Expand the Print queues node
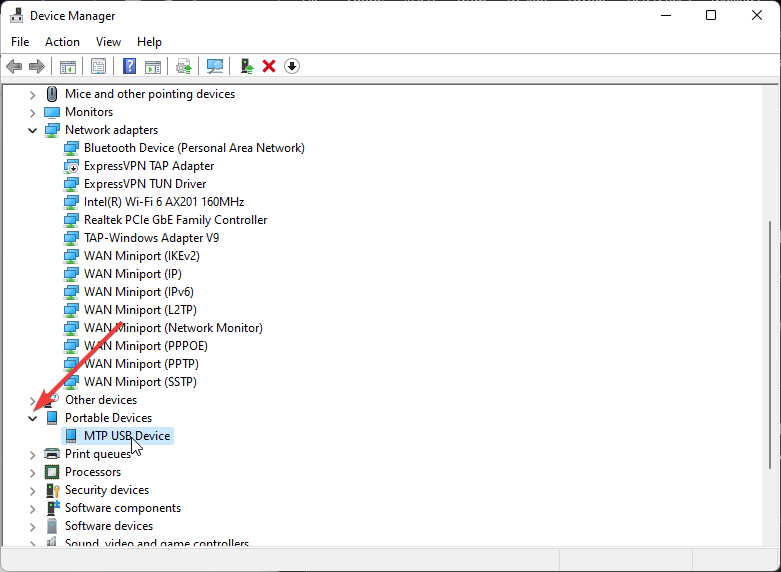 [x=32, y=454]
